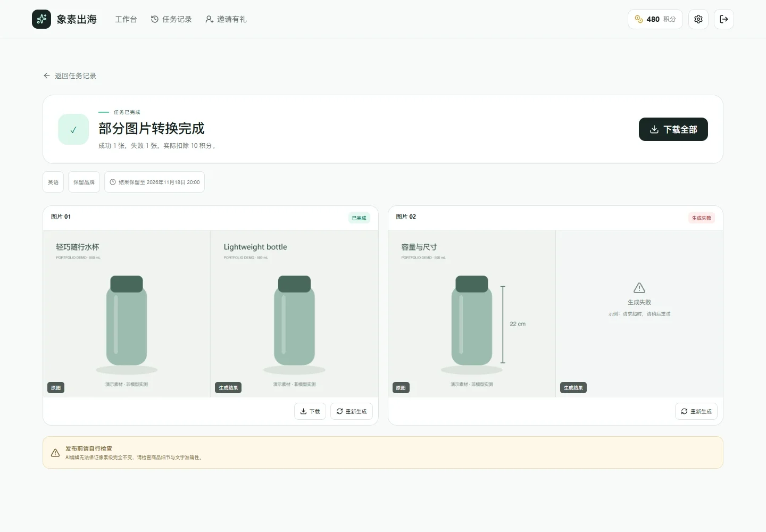
Task: Open the settings gear button
Action: click(x=698, y=19)
